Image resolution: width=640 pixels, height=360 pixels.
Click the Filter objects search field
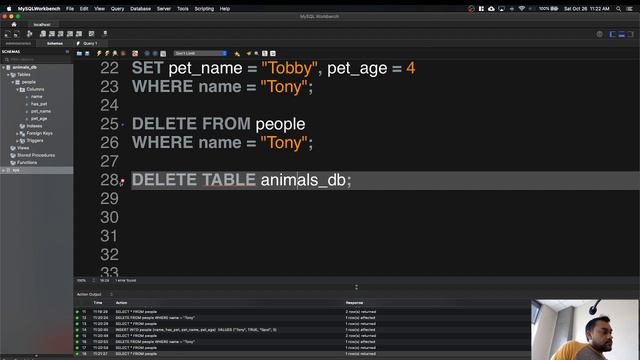pos(37,60)
